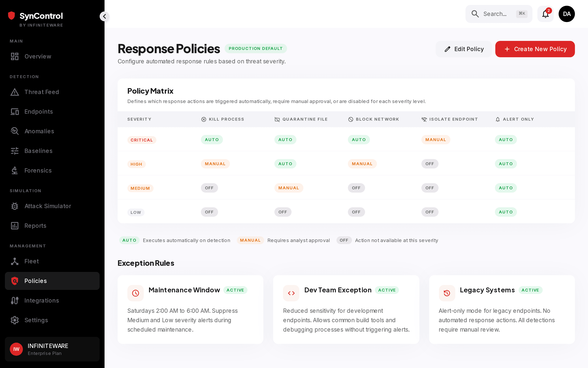
Task: Click Legacy Systems ACTIVE status badge
Action: (x=530, y=290)
